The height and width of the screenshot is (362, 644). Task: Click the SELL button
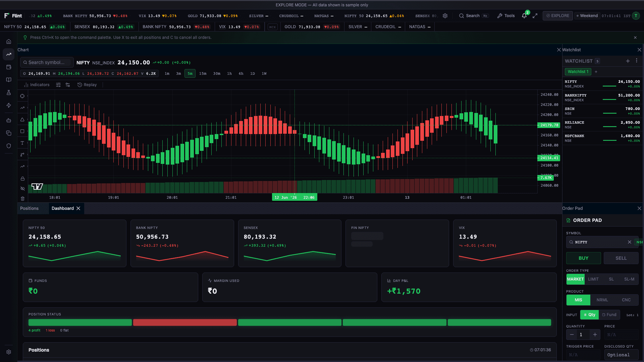621,258
